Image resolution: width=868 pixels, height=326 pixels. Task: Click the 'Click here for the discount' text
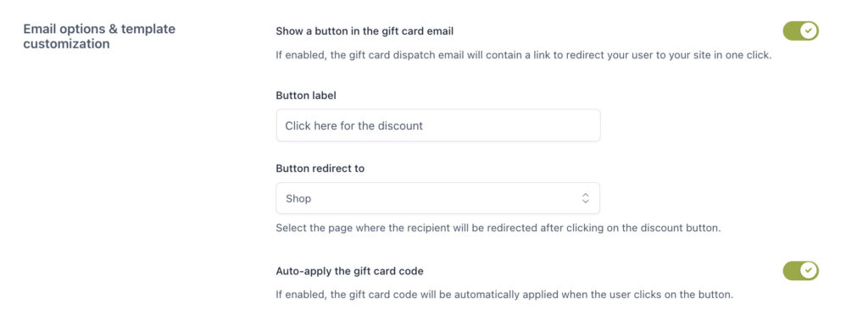[x=353, y=125]
